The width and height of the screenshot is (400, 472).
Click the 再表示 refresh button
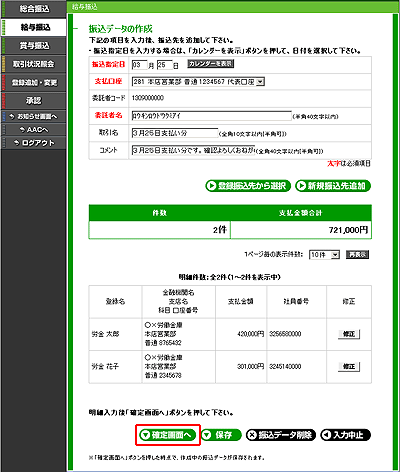pos(357,255)
